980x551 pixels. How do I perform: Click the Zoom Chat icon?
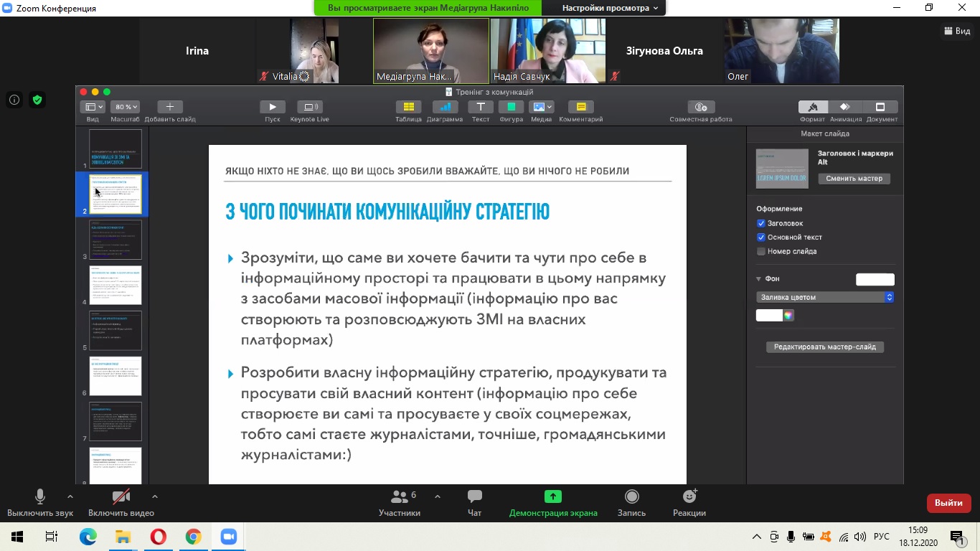point(474,497)
